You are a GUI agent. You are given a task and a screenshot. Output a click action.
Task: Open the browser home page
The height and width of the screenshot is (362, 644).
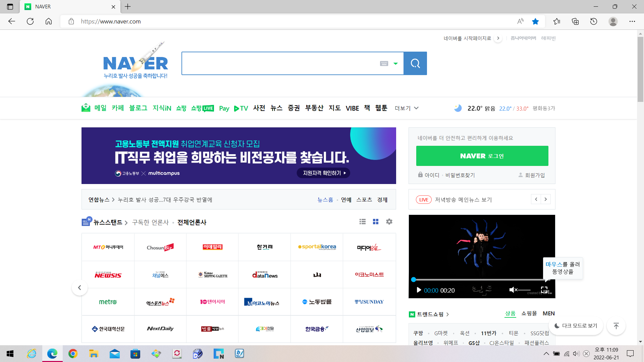coord(49,21)
